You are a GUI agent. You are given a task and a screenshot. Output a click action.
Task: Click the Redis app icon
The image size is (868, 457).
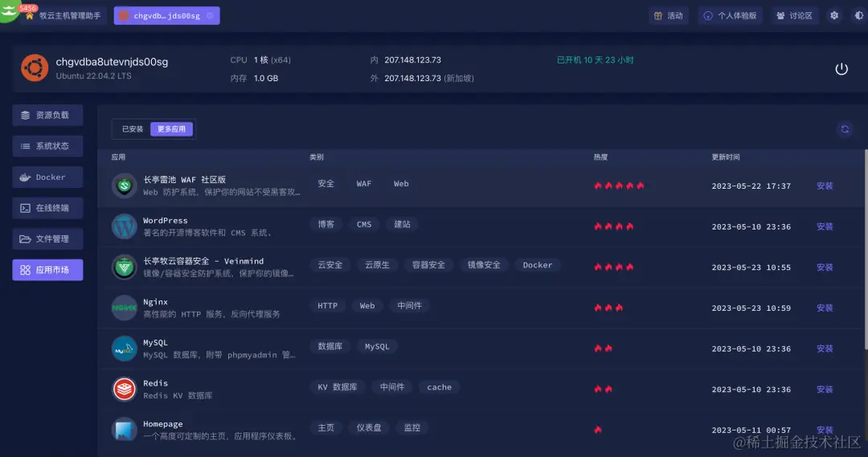click(124, 389)
